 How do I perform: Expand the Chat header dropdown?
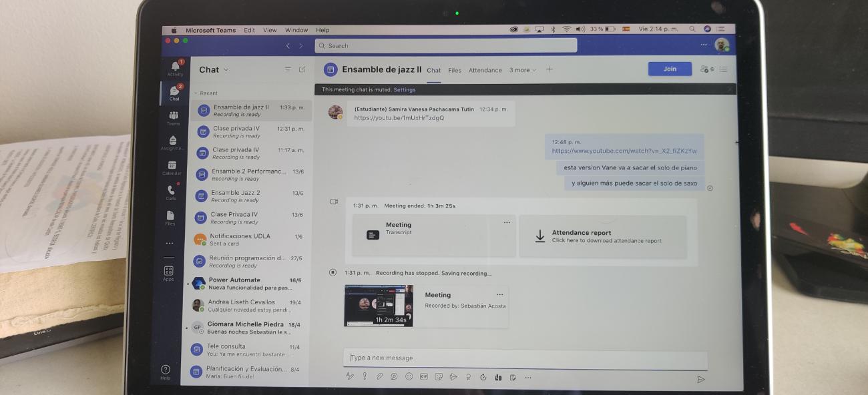pos(226,69)
